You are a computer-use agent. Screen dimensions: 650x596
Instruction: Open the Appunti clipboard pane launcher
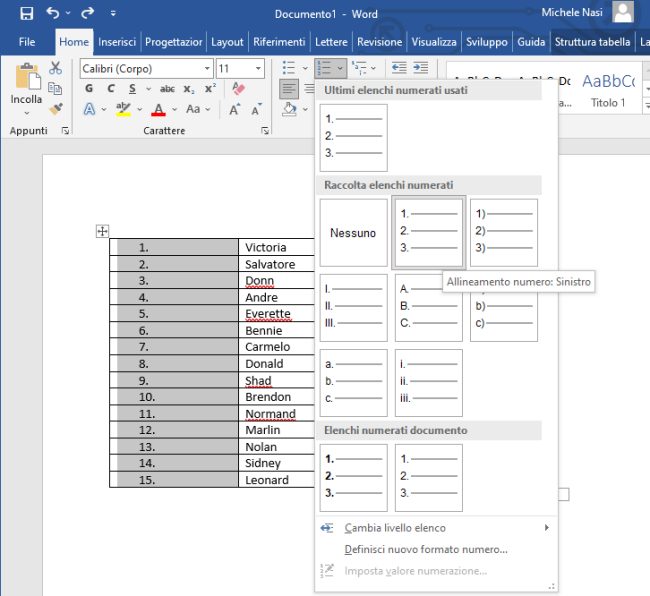65,131
